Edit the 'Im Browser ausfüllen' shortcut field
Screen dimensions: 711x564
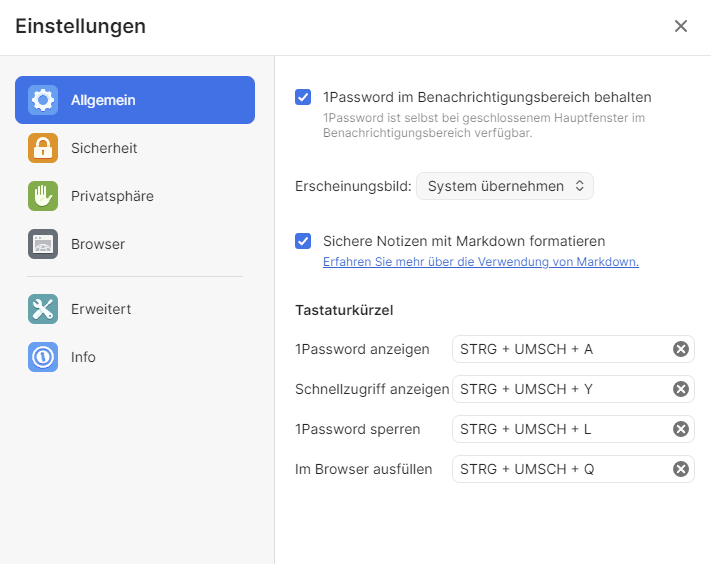click(x=560, y=469)
